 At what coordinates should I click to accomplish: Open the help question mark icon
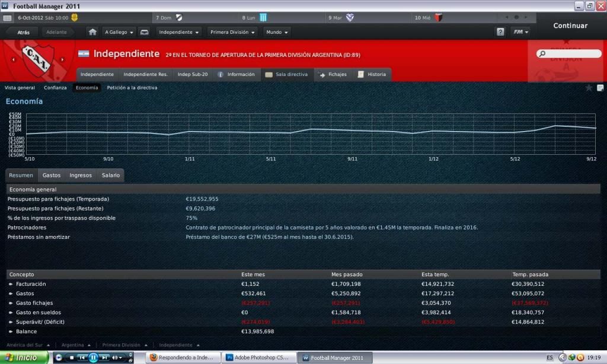pos(500,32)
